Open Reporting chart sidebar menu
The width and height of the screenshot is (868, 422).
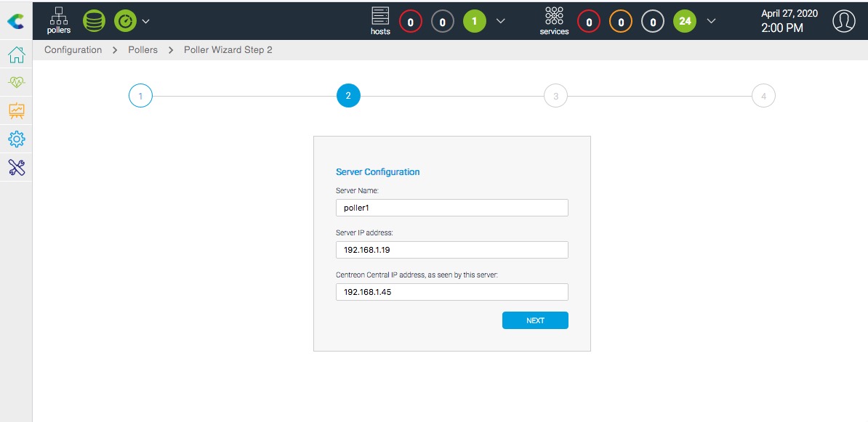coord(16,111)
